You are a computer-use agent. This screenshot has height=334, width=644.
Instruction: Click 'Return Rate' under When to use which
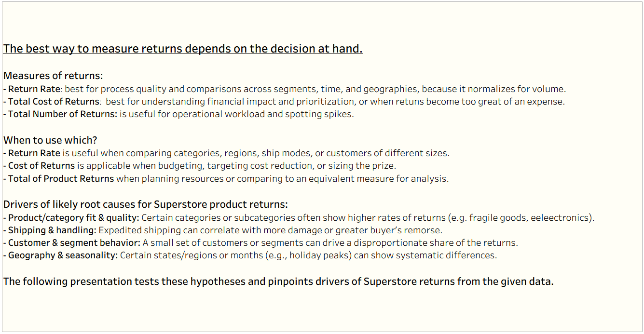coord(34,153)
